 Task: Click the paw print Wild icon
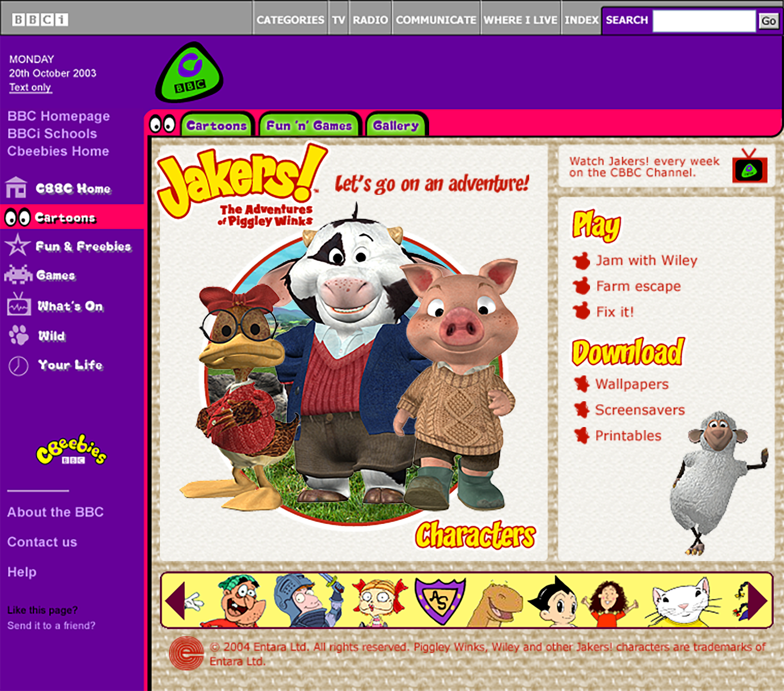pos(19,335)
